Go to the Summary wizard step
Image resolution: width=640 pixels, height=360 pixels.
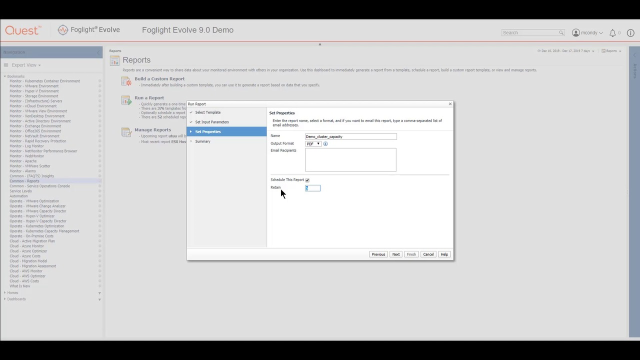[x=202, y=141]
